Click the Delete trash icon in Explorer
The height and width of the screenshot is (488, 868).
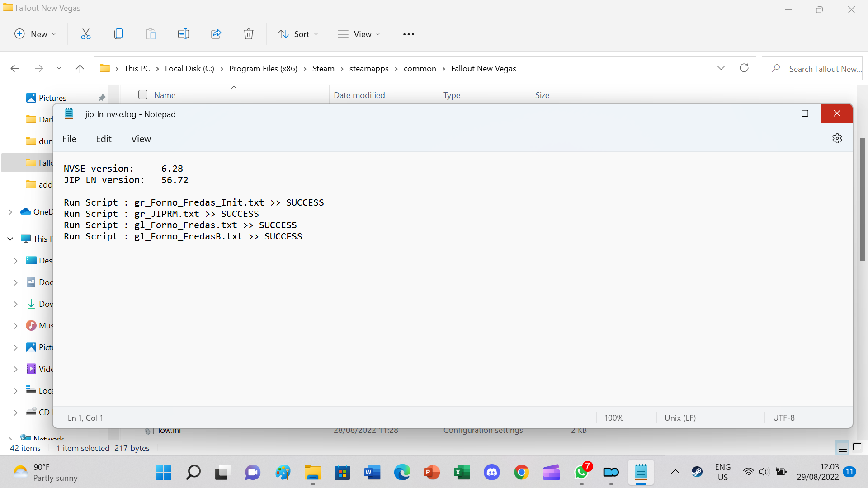coord(249,34)
